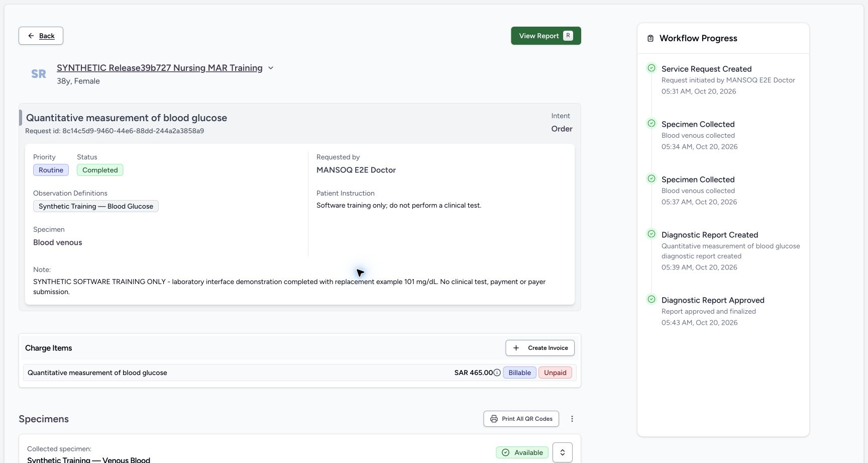Print All QR Codes
Viewport: 868px width, 463px height.
[521, 419]
